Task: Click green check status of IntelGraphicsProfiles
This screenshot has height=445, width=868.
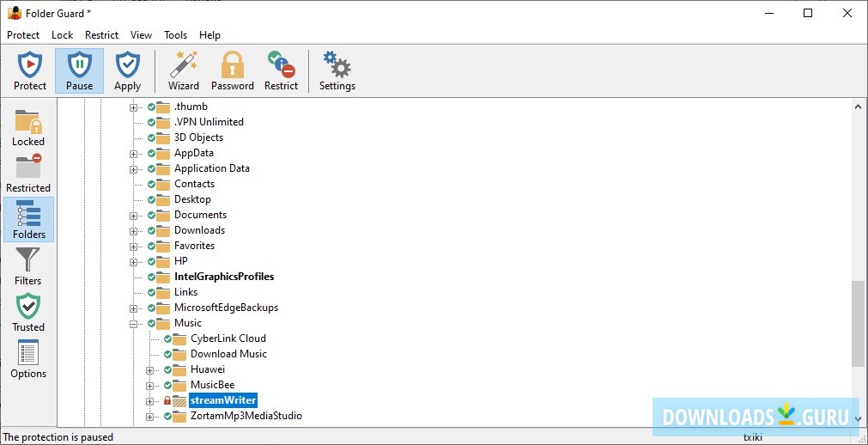Action: [151, 277]
